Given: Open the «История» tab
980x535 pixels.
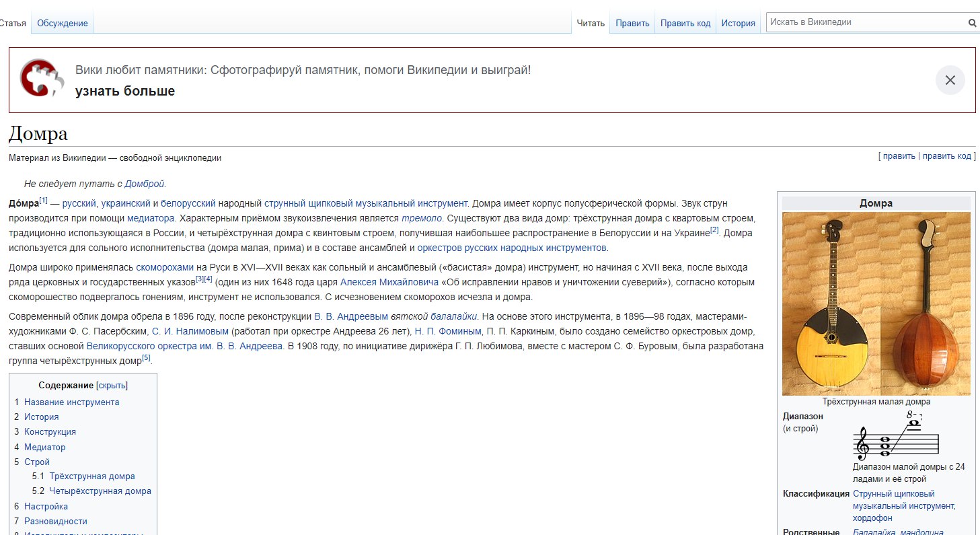Looking at the screenshot, I should point(739,23).
